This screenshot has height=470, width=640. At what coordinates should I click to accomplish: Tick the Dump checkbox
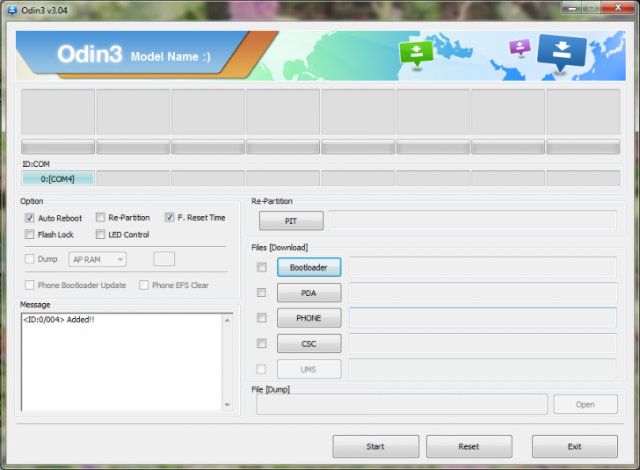coord(29,259)
